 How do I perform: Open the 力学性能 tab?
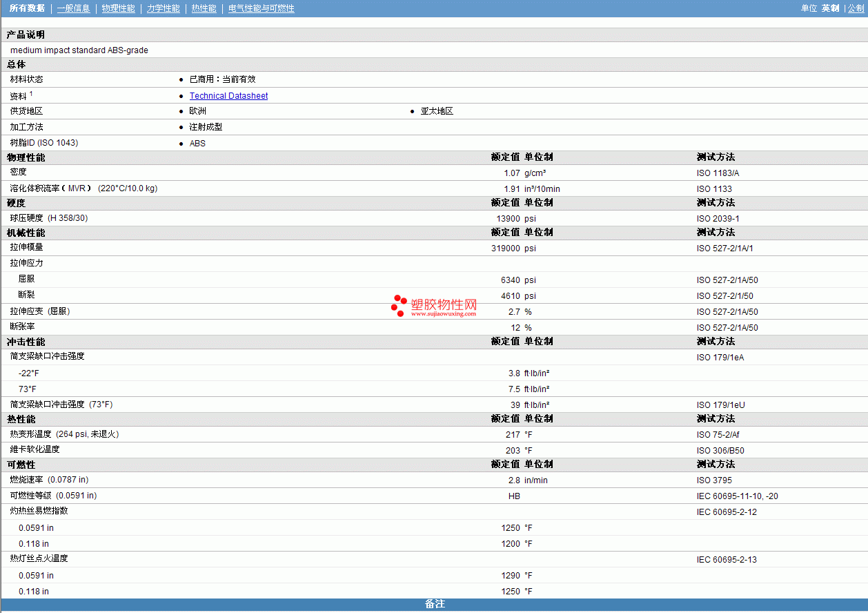163,8
